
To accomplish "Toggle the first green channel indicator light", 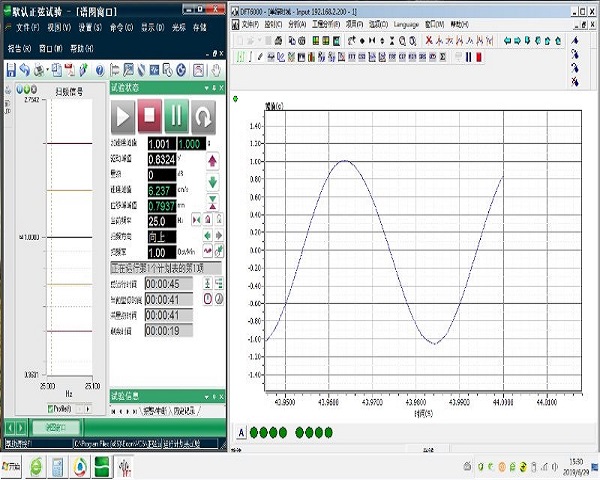I will 254,432.
